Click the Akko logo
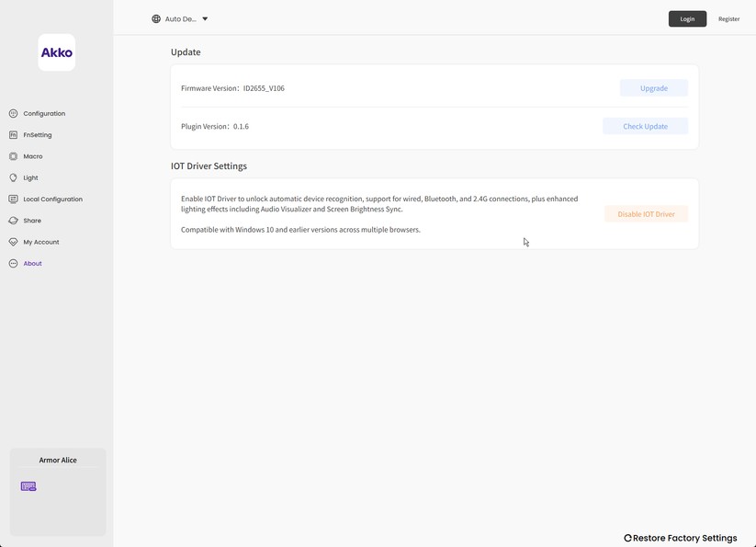756x547 pixels. pyautogui.click(x=56, y=52)
